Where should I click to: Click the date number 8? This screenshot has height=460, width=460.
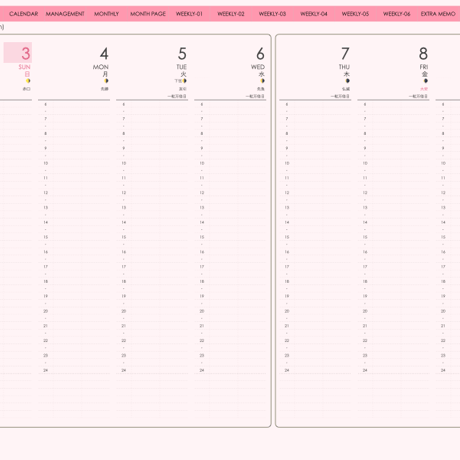click(423, 53)
